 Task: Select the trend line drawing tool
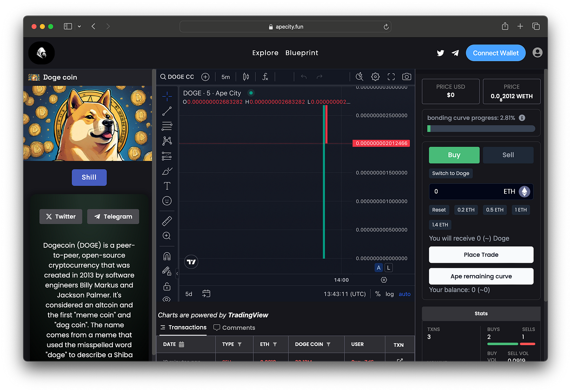(167, 111)
